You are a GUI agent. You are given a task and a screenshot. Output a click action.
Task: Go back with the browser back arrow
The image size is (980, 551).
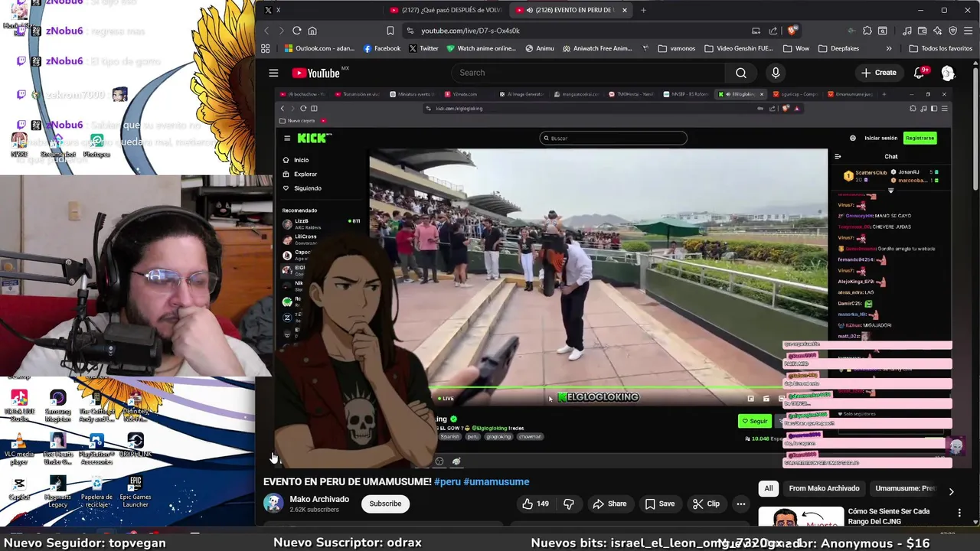[x=266, y=31]
